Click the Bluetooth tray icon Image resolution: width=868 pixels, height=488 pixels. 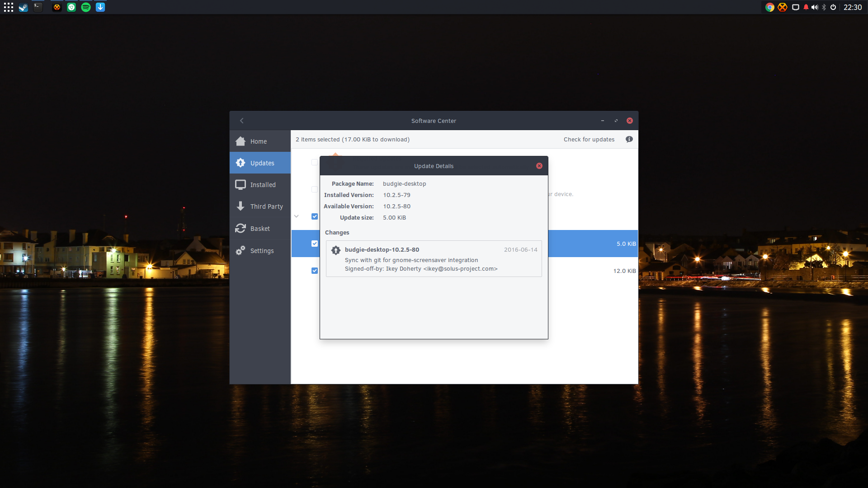[824, 7]
